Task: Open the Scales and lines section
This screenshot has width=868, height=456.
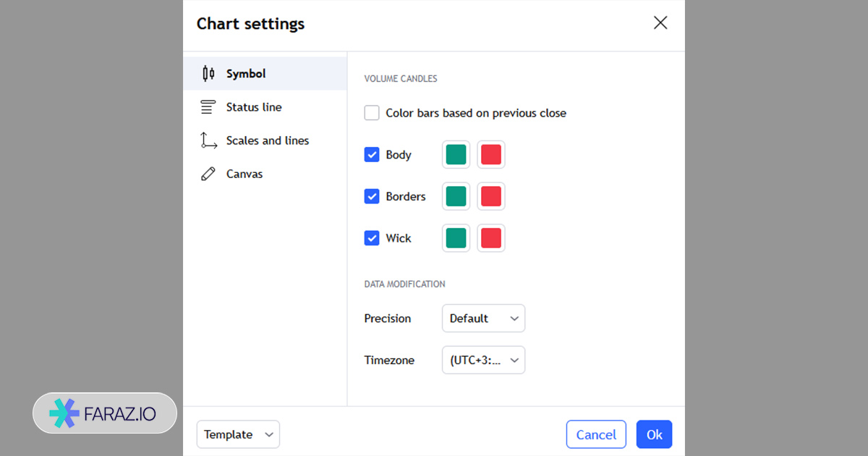Action: coord(267,140)
